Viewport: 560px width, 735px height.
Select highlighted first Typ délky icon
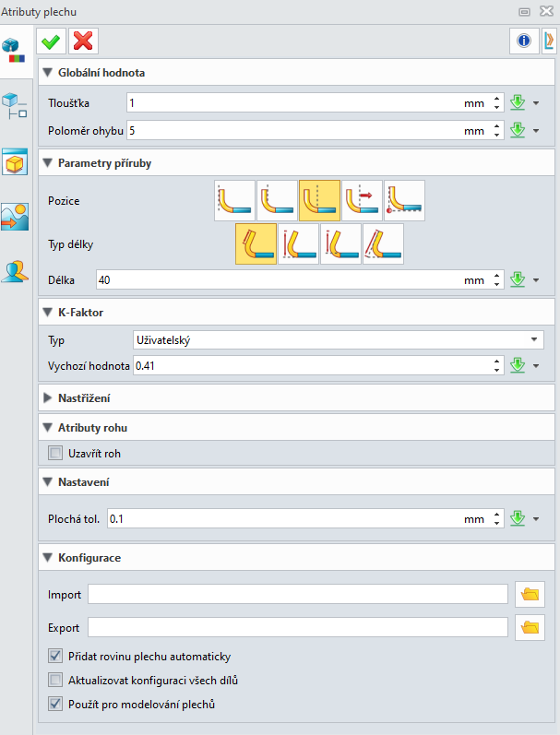[256, 243]
